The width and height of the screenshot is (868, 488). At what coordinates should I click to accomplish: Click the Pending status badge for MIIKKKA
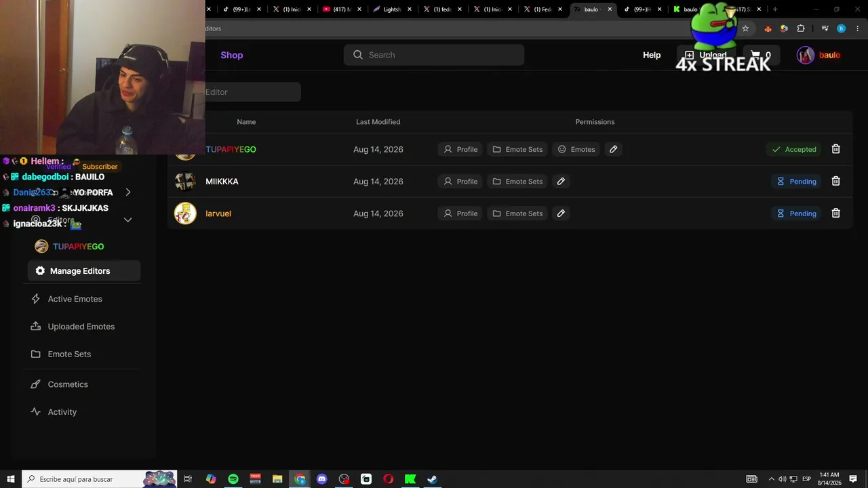[x=797, y=181]
